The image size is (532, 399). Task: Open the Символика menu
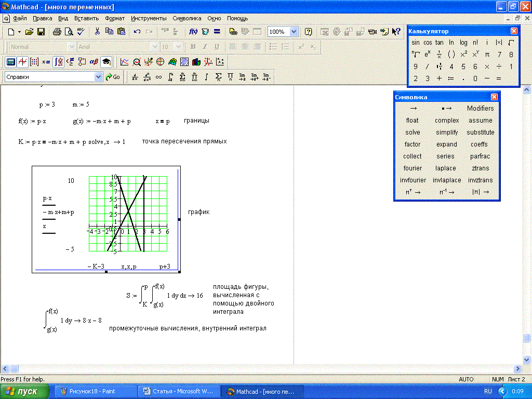(x=187, y=18)
